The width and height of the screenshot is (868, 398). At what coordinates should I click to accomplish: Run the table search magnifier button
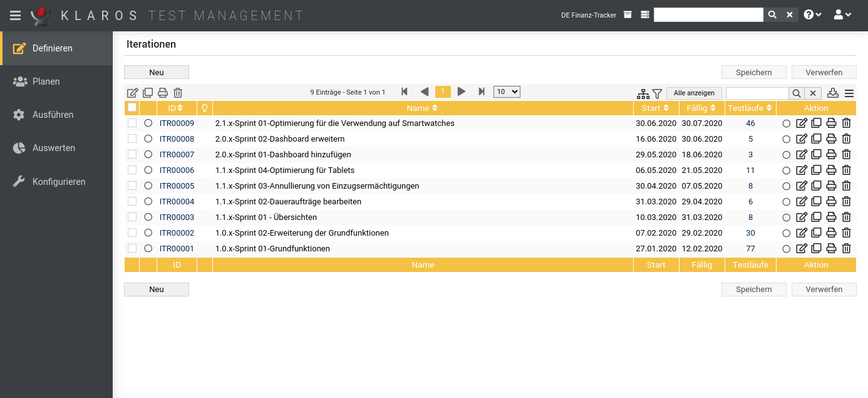(x=796, y=93)
